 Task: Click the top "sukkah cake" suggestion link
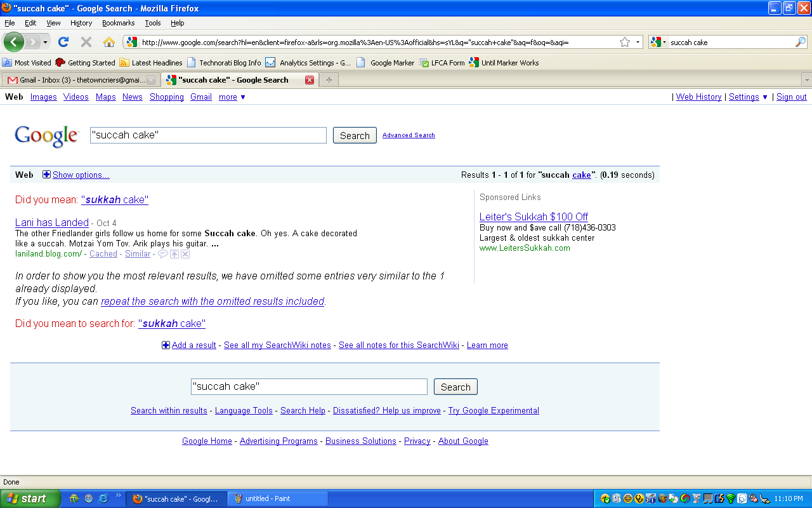(115, 199)
